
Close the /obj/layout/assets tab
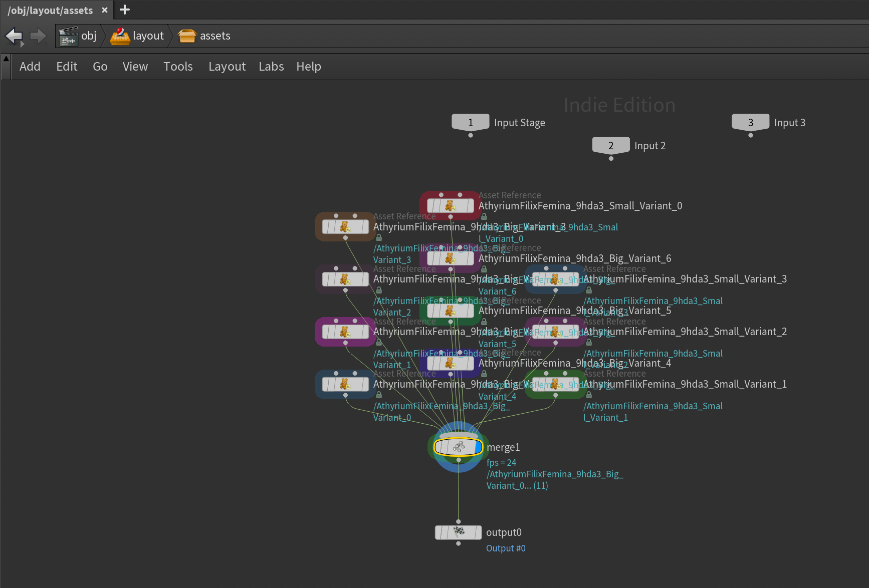(x=105, y=10)
